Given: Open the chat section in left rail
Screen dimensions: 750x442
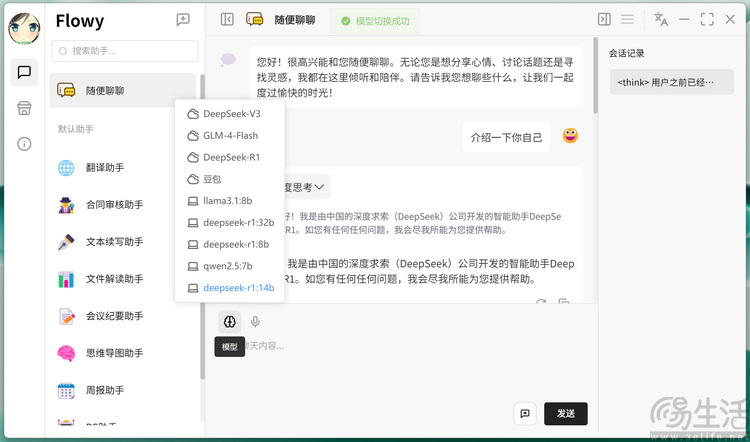Looking at the screenshot, I should [x=24, y=72].
